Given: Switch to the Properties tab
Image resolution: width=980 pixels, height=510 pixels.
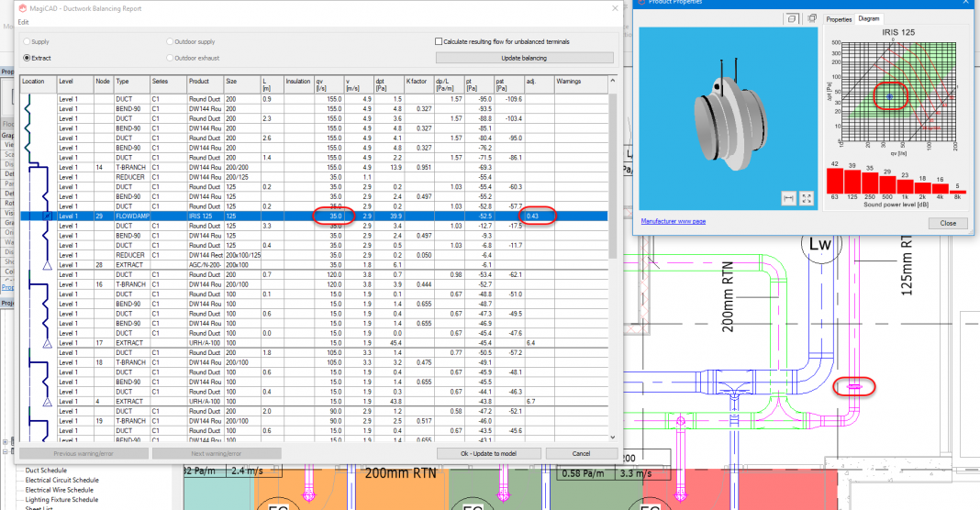Looking at the screenshot, I should (x=839, y=18).
